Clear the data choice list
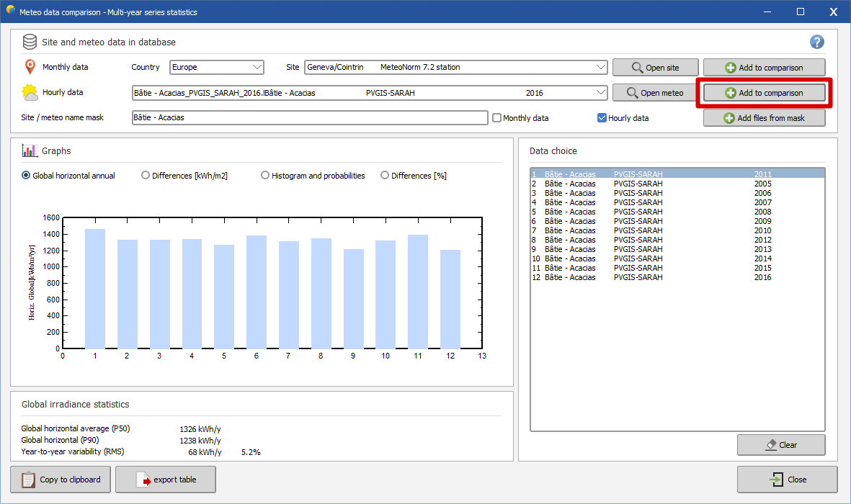 coord(781,445)
